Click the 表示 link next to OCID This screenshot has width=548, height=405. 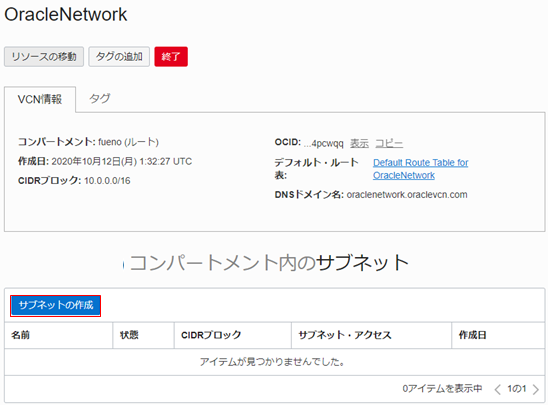coord(359,143)
